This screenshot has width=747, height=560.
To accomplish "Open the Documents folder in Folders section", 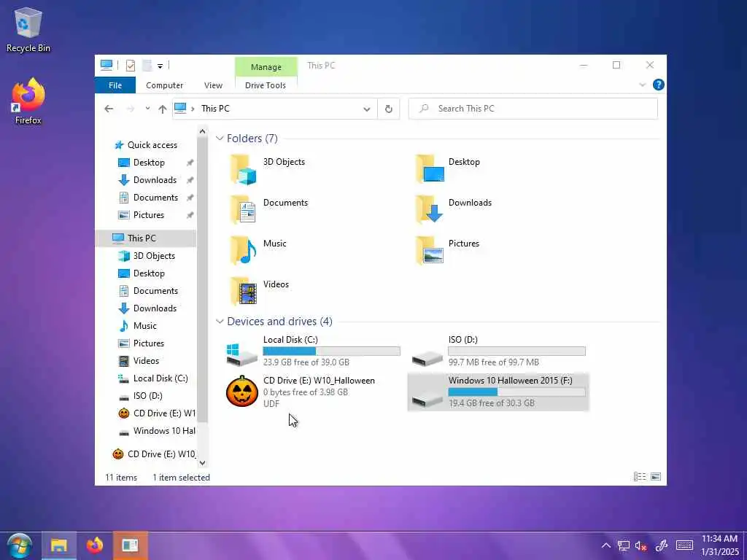I will pos(269,209).
